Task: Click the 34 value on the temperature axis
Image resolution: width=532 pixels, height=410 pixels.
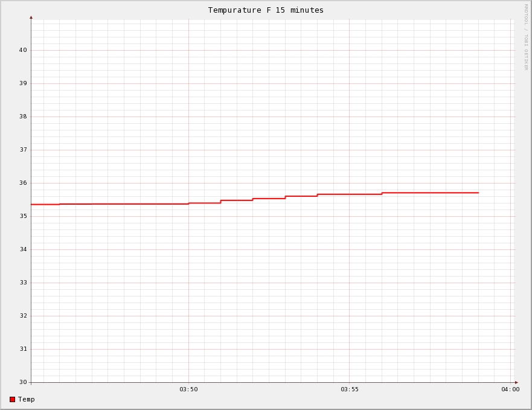Action: (23, 249)
